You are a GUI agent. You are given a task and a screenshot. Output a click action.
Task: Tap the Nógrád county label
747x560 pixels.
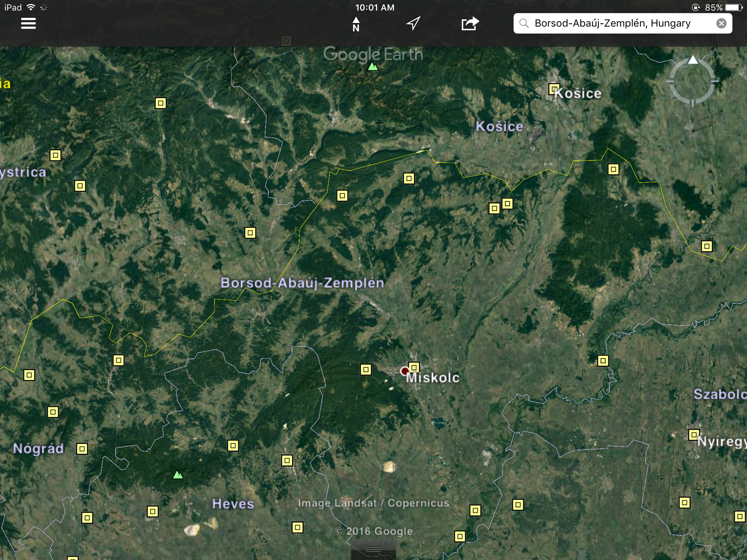pyautogui.click(x=38, y=448)
